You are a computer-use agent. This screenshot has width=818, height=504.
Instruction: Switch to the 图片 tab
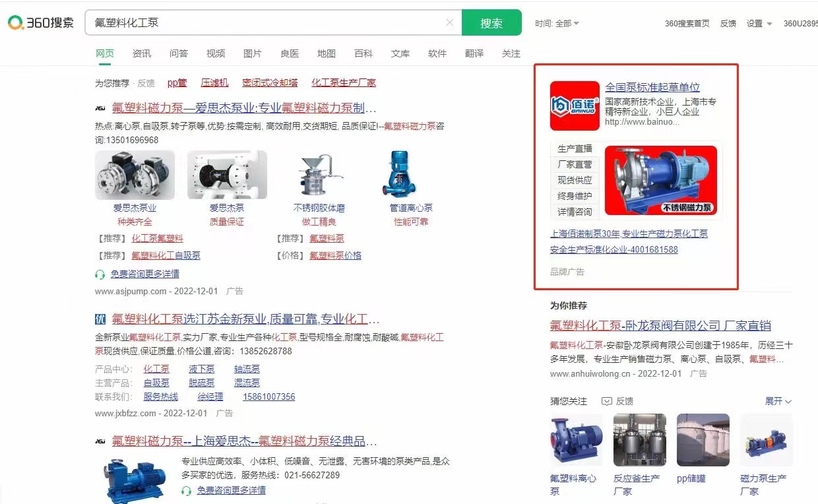click(x=253, y=53)
